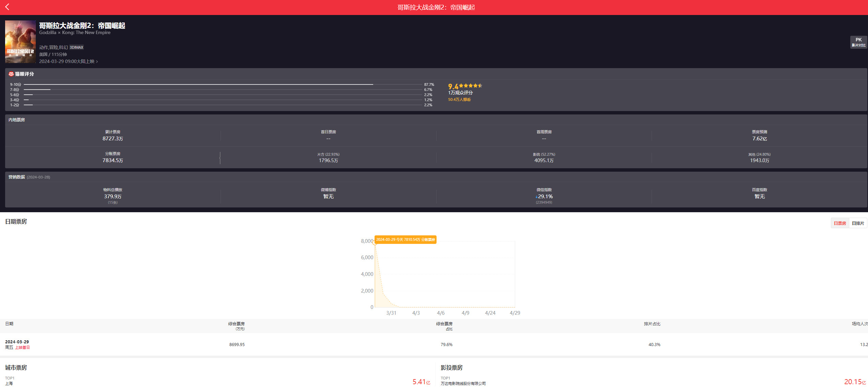Expand the mainland release date chevron
The image size is (868, 390).
[97, 62]
